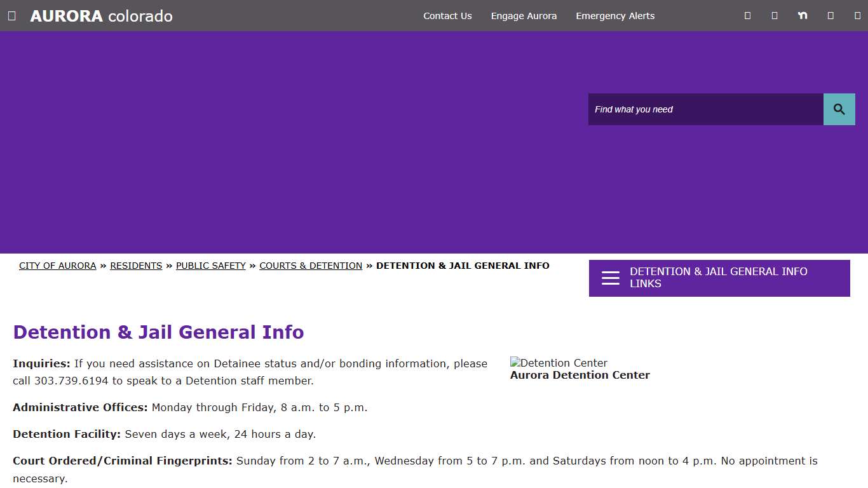Navigate to PUBLIC SAFETY via breadcrumb
This screenshot has height=488, width=868.
[x=210, y=266]
